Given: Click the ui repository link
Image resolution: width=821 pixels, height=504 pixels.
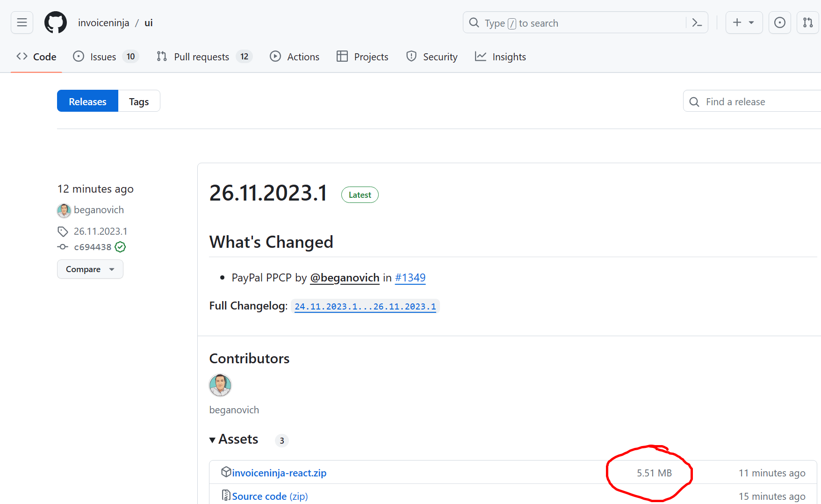Looking at the screenshot, I should 149,23.
